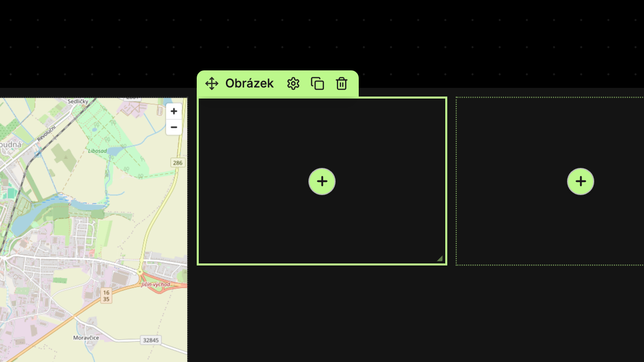
Task: Click the move handle icon beside Obrázek
Action: click(212, 83)
